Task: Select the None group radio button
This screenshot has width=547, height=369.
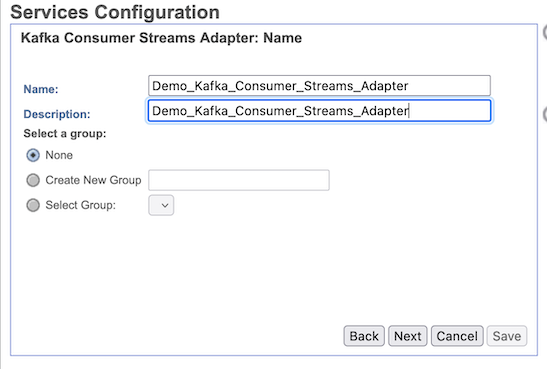Action: click(x=33, y=155)
